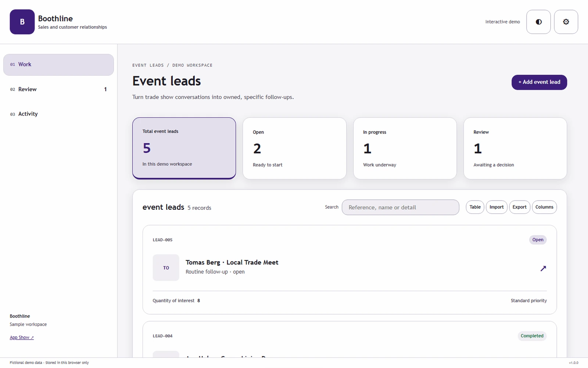The width and height of the screenshot is (588, 368).
Task: Click the Boothline B logo
Action: pyautogui.click(x=22, y=22)
